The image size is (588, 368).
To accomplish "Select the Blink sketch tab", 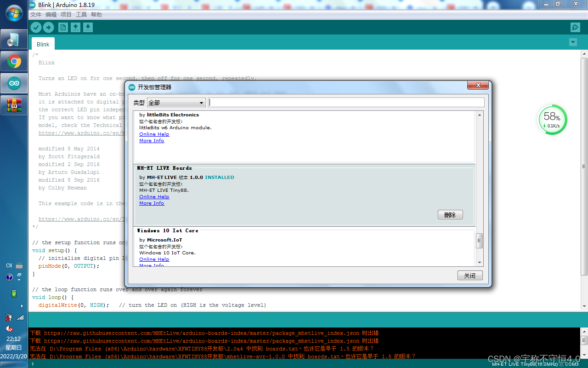I will [x=43, y=44].
